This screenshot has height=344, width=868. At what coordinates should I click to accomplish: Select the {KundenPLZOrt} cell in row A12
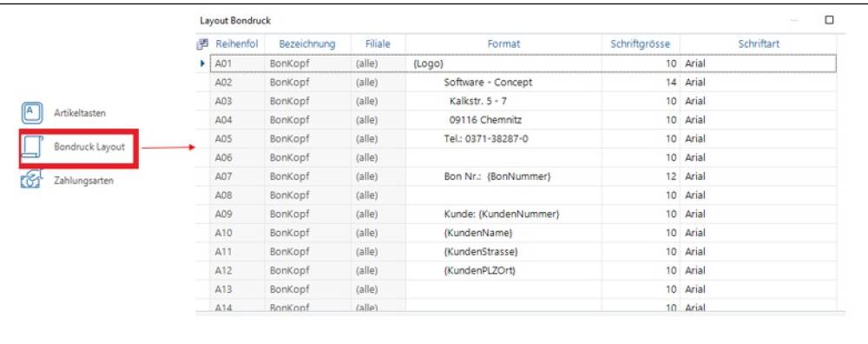pos(503,271)
